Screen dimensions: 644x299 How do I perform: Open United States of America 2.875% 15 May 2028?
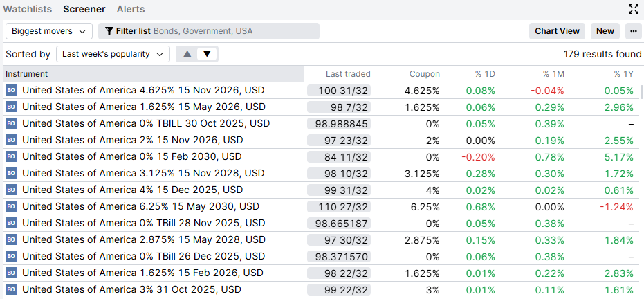point(144,239)
